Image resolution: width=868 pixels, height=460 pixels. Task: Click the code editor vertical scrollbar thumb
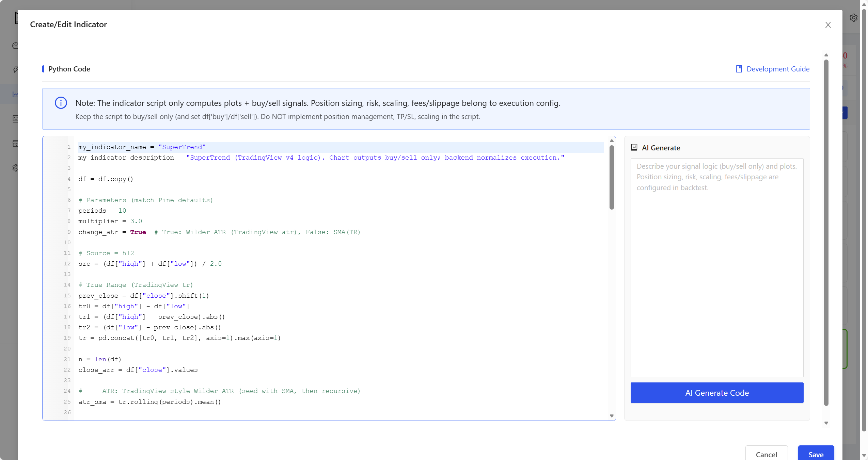612,177
